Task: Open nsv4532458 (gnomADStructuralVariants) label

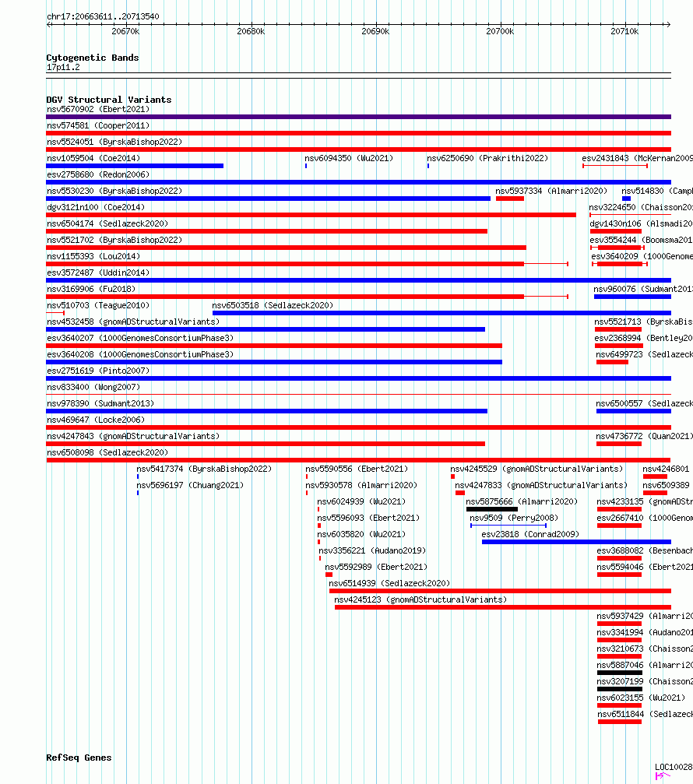Action: click(x=133, y=322)
